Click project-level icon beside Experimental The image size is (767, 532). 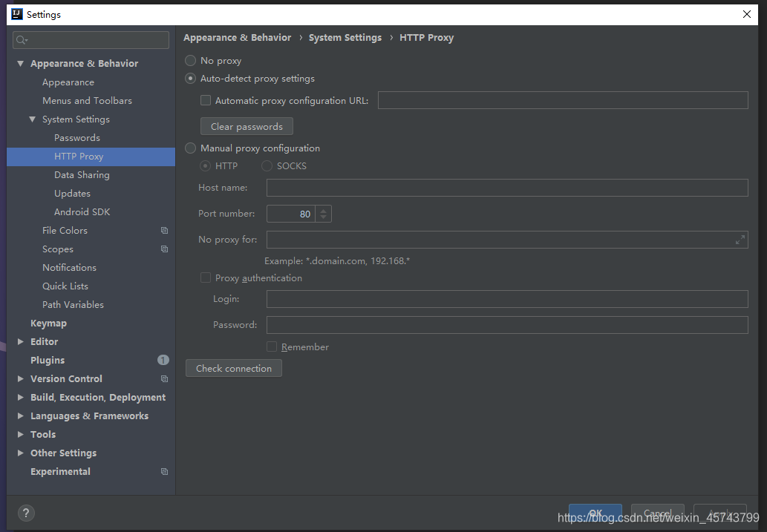click(164, 472)
